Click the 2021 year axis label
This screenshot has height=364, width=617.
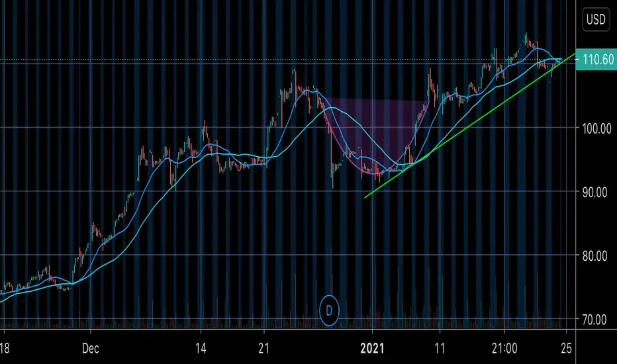[372, 348]
